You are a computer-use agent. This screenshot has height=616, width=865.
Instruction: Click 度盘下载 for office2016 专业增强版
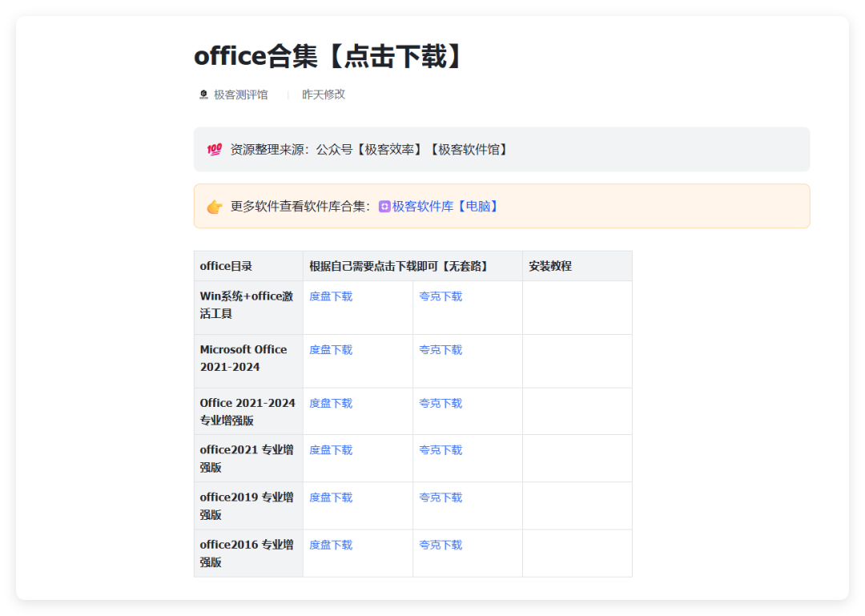tap(331, 546)
